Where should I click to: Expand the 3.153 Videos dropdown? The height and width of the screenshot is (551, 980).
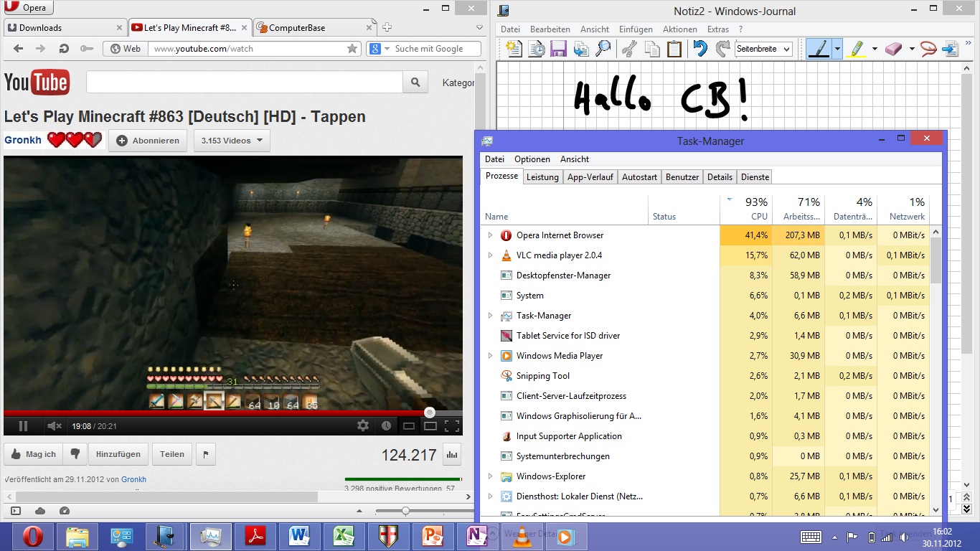click(232, 141)
